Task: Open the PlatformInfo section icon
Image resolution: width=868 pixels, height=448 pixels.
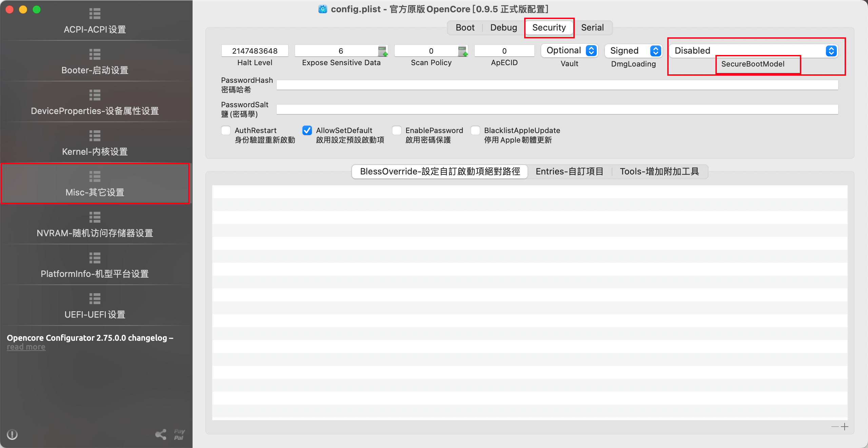Action: (x=95, y=258)
